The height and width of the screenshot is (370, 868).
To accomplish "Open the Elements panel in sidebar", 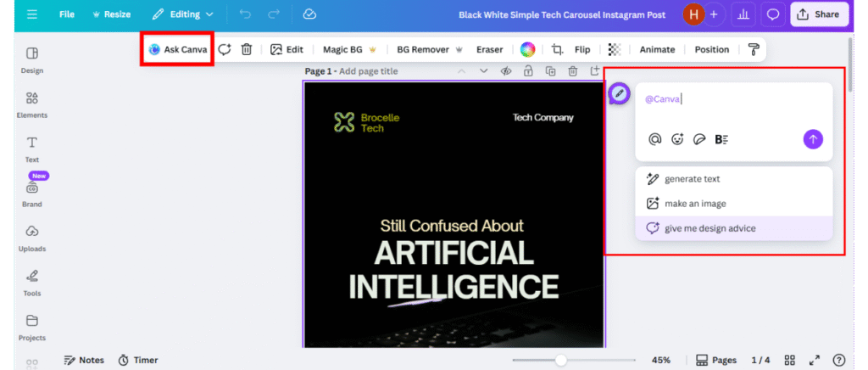I will click(x=32, y=105).
